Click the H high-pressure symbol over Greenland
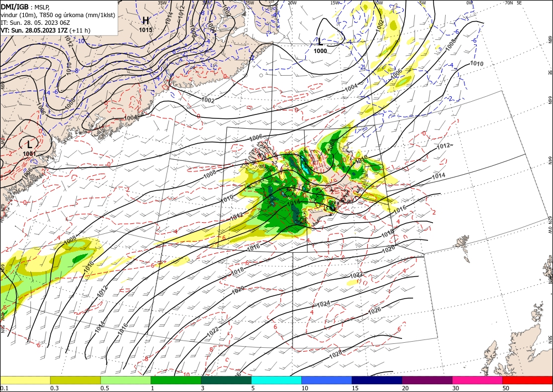Screen dimensions: 553x392 pyautogui.click(x=145, y=21)
